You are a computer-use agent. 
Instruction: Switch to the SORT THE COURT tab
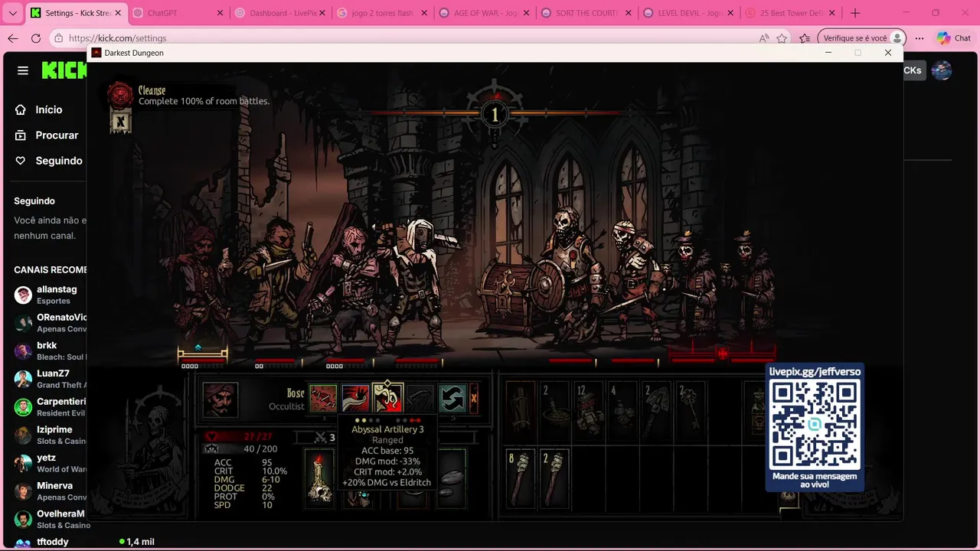(586, 13)
